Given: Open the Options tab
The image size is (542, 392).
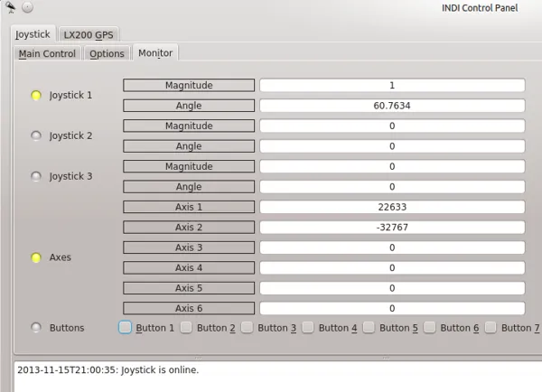Looking at the screenshot, I should (107, 53).
